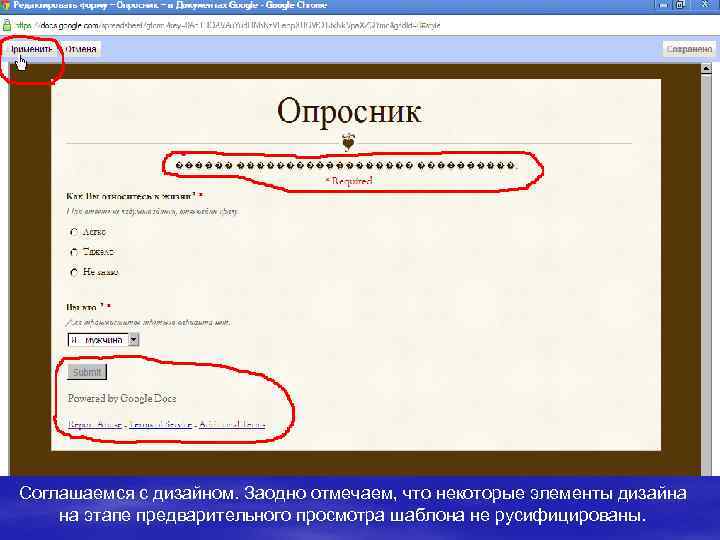Select the Легко radio option

(x=74, y=232)
